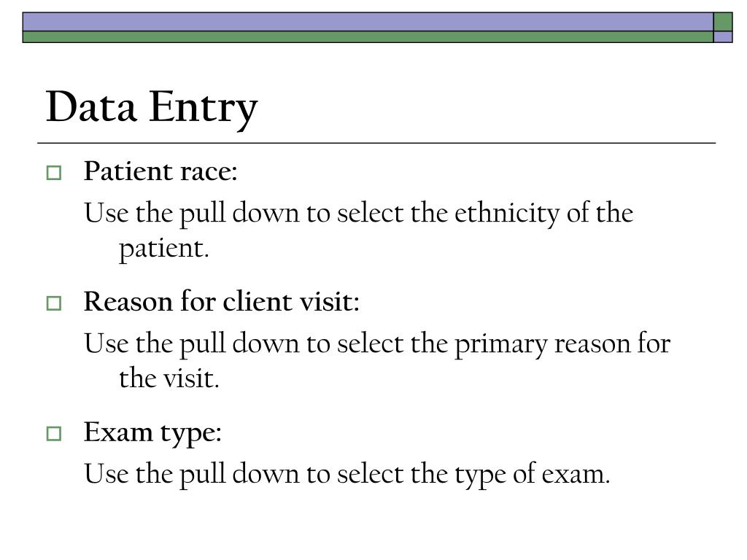Viewport: 747px width, 560px height.
Task: Click the word patient. on the indented line
Action: pyautogui.click(x=164, y=249)
